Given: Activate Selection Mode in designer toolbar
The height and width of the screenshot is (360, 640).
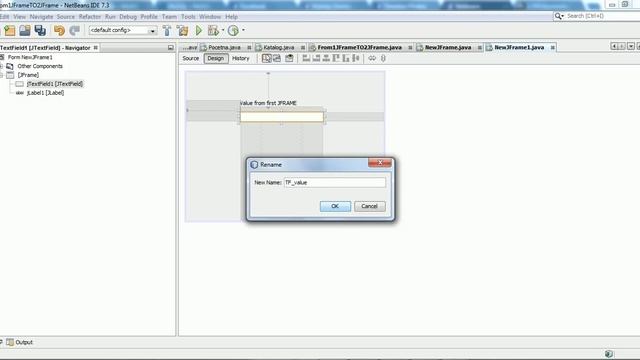Looking at the screenshot, I should coord(267,58).
